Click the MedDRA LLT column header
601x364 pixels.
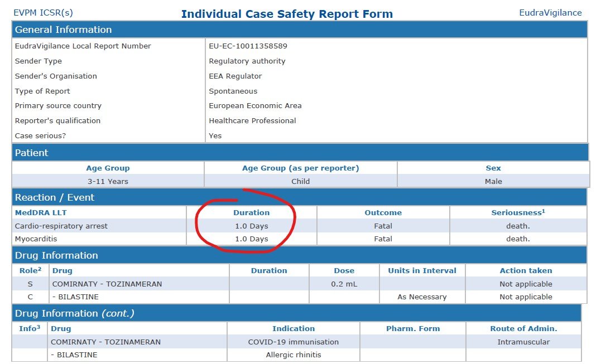point(41,212)
